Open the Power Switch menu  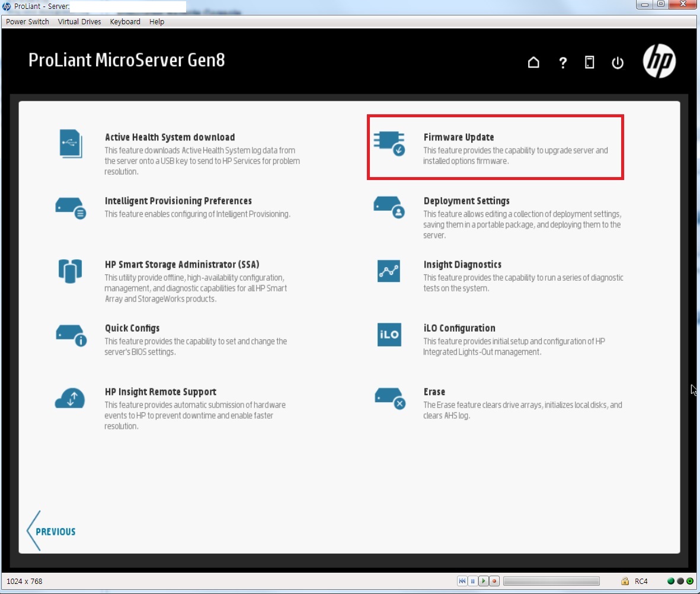[x=27, y=21]
